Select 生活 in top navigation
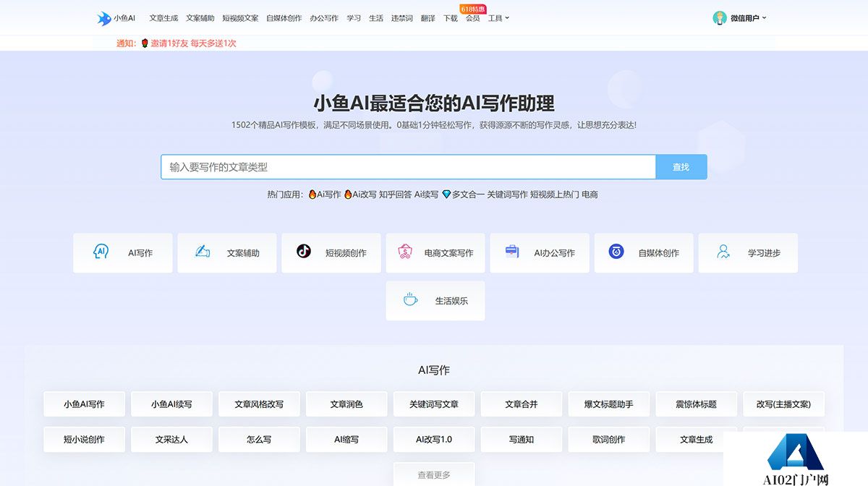868x486 pixels. [x=376, y=18]
